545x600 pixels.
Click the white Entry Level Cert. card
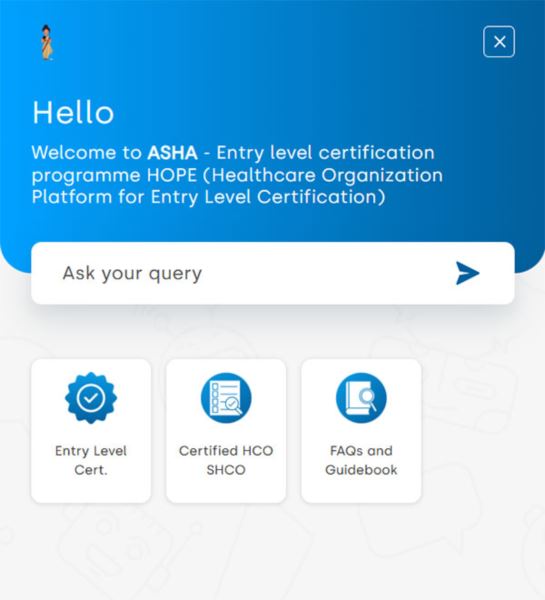pos(91,431)
